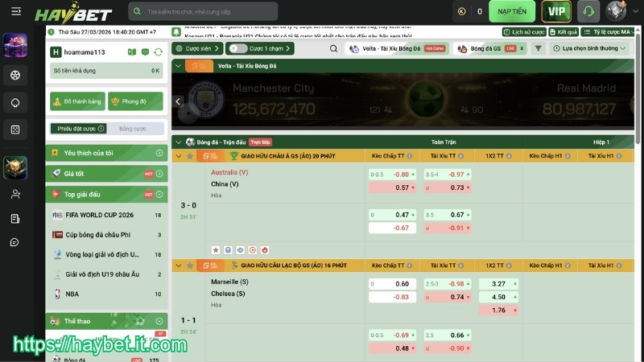Open the document news icon in sidebar
Viewport: 644px width, 362px height.
click(15, 219)
